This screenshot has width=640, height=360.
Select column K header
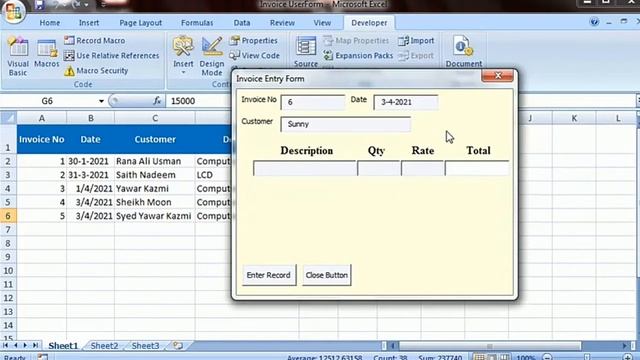click(574, 118)
